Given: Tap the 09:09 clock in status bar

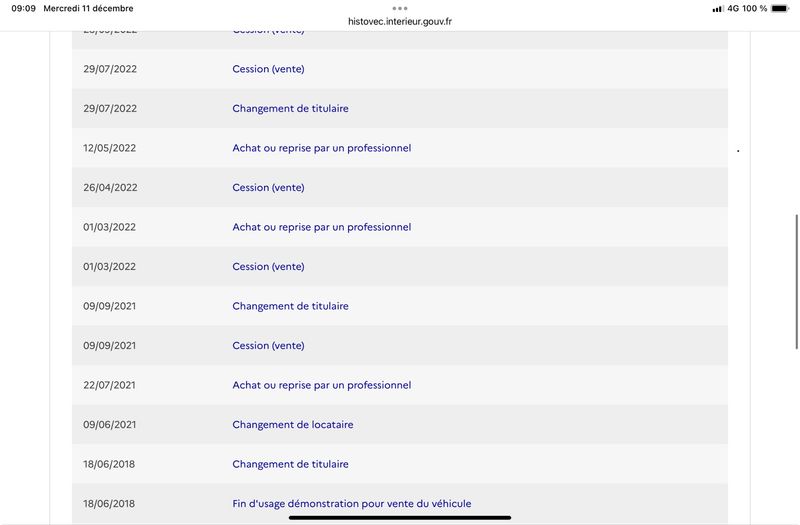Looking at the screenshot, I should tap(23, 9).
